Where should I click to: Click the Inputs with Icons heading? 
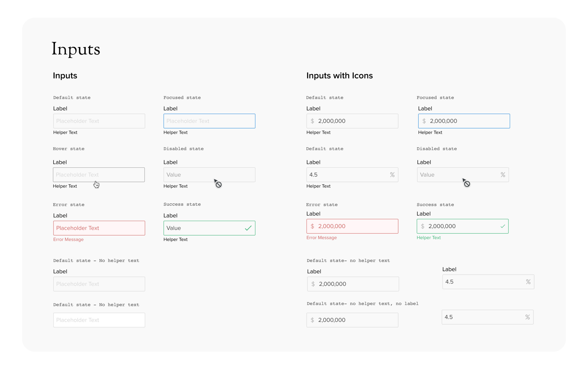339,75
